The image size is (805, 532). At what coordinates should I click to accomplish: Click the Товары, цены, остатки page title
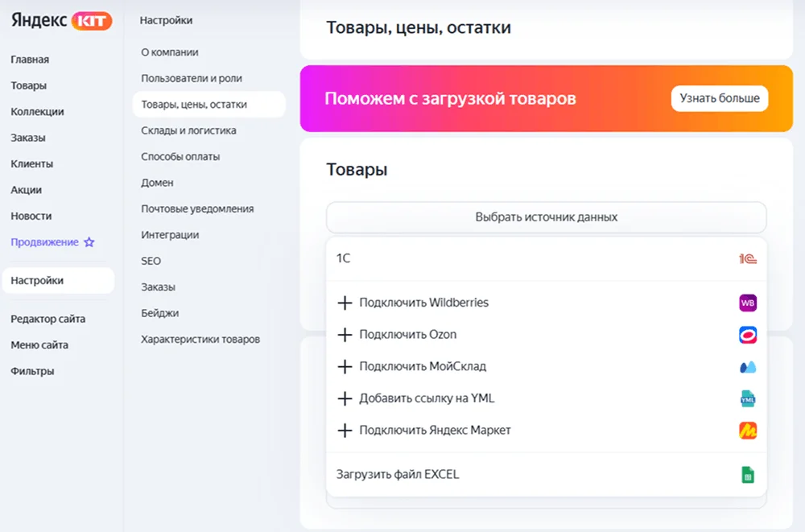click(419, 27)
